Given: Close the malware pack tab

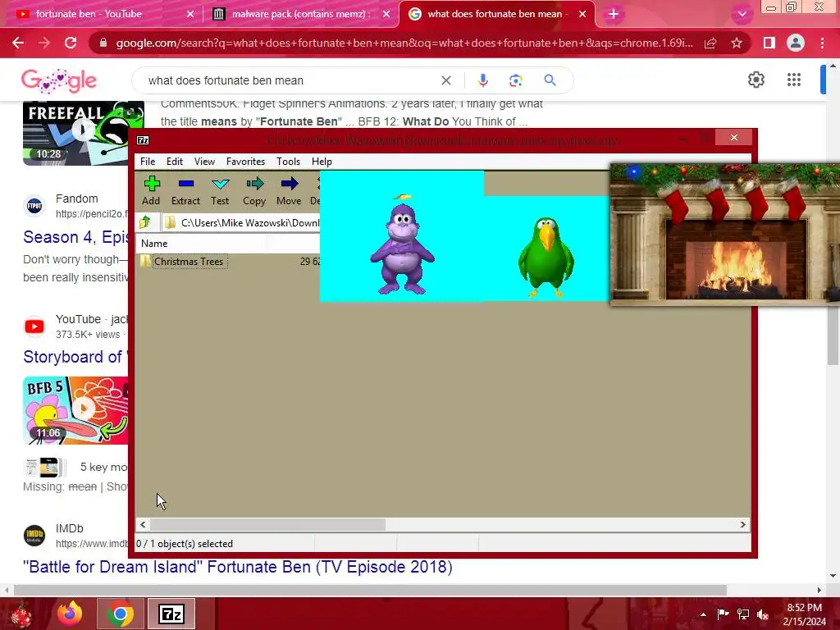Looking at the screenshot, I should pyautogui.click(x=386, y=14).
